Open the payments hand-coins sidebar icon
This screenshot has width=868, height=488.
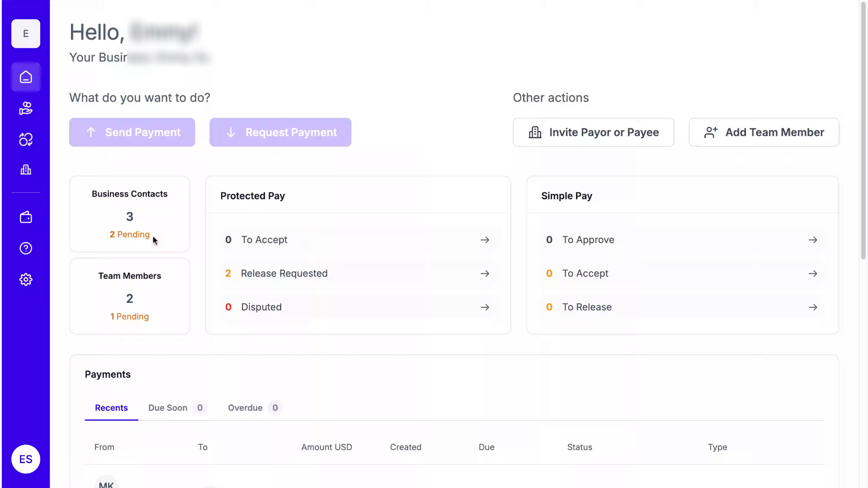pos(26,108)
